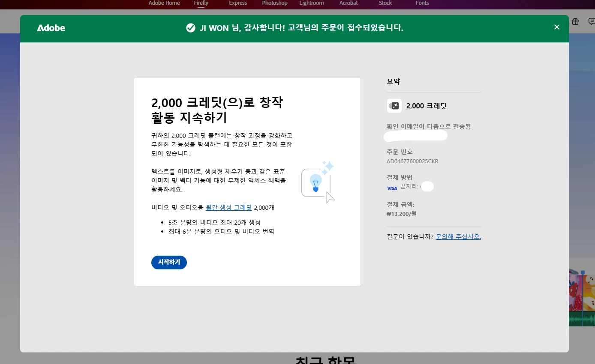Viewport: 595px width, 364px height.
Task: Click the 요약 summary heading
Action: 394,81
